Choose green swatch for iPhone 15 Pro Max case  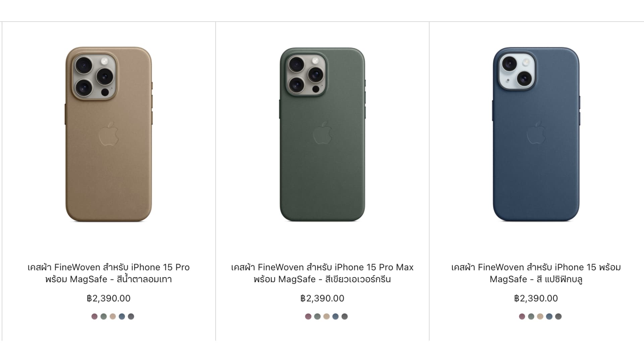point(317,316)
